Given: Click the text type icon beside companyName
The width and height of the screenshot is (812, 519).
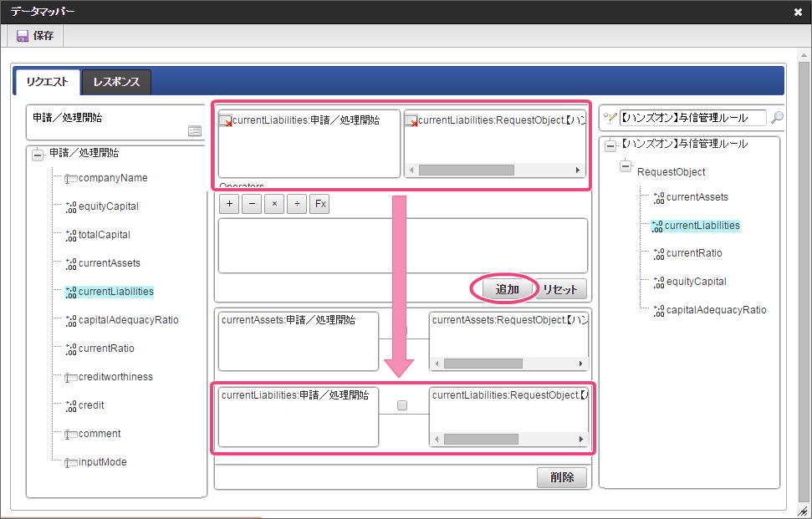Looking at the screenshot, I should click(71, 179).
